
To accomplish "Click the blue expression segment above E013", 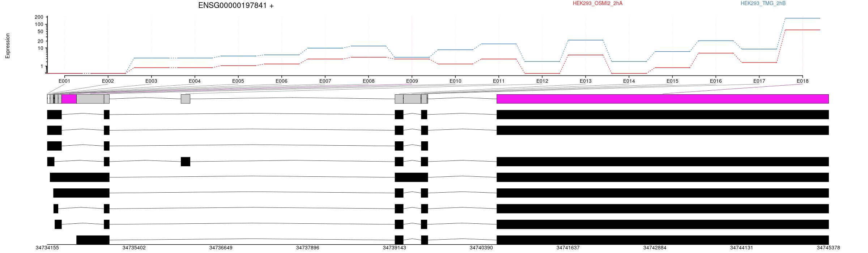I will (x=586, y=40).
